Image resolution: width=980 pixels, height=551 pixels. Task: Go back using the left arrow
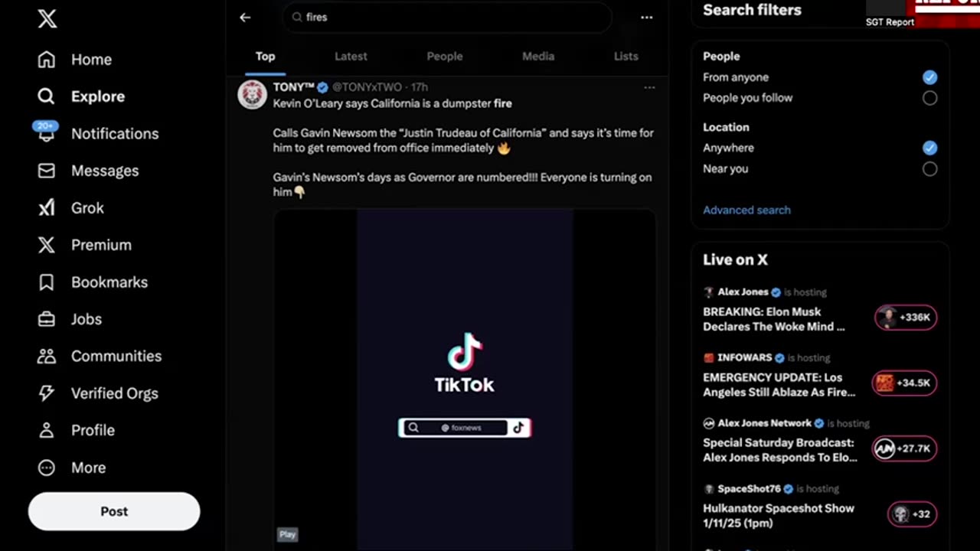pos(245,17)
